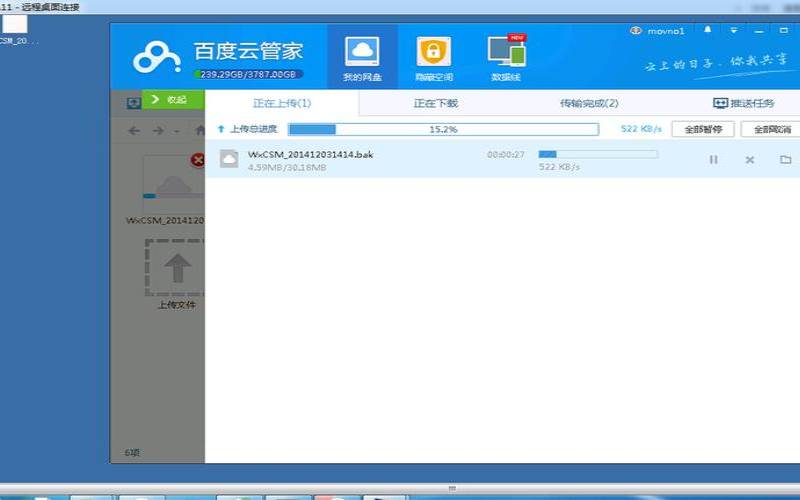This screenshot has width=800, height=500.
Task: Click the upload speed 522 KB/s at top
Action: click(x=641, y=129)
